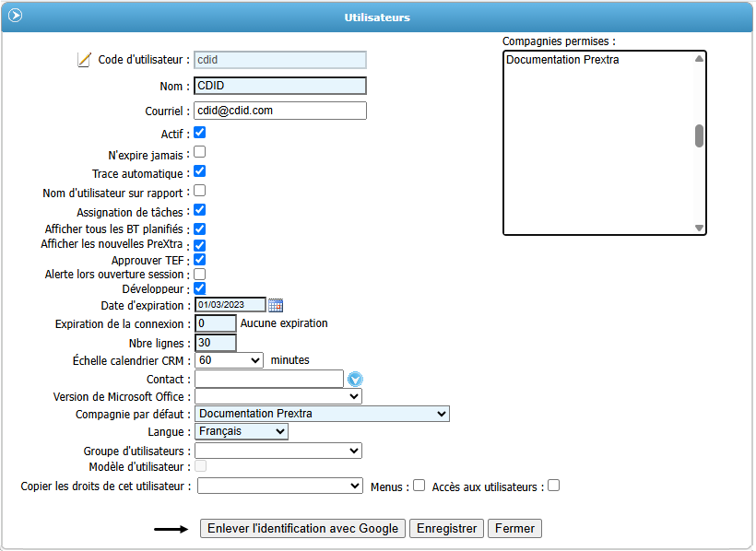Enable the N'expire jamais checkbox
The height and width of the screenshot is (551, 756).
pyautogui.click(x=200, y=152)
